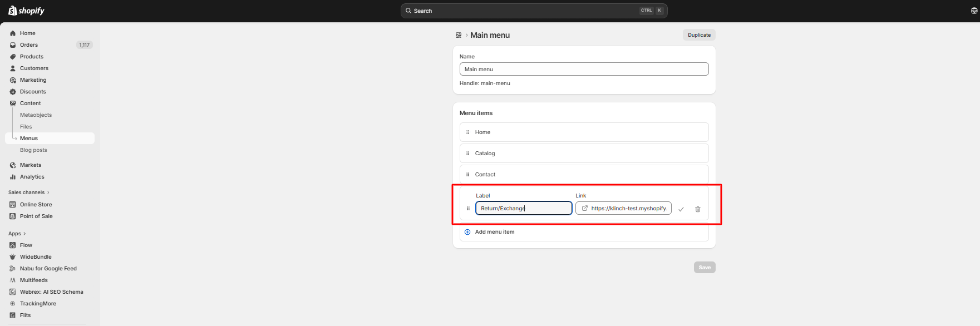Image resolution: width=980 pixels, height=326 pixels.
Task: Click the Save button
Action: (x=704, y=268)
